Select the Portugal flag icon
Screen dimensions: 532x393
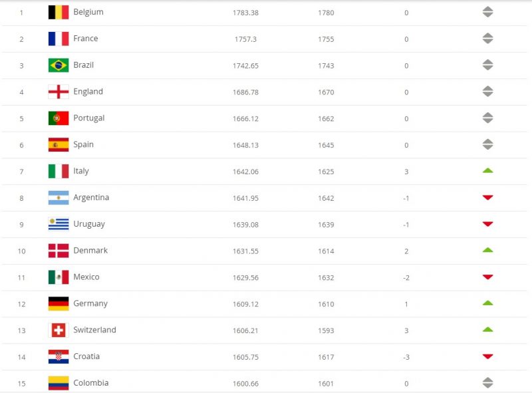click(x=59, y=118)
